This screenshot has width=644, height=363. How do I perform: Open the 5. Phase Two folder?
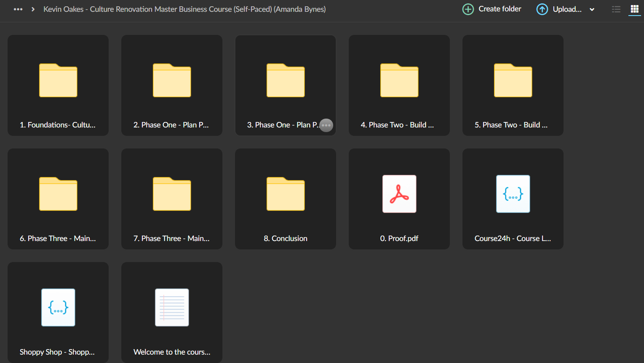513,85
